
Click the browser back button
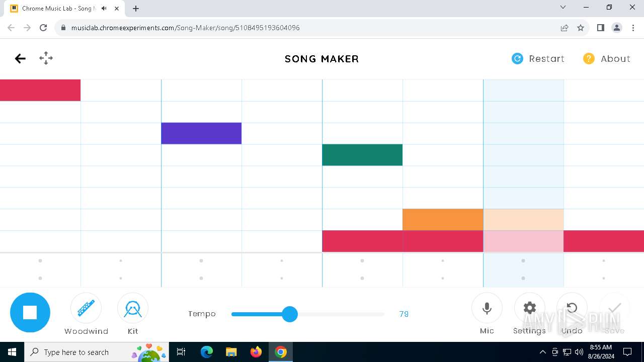click(11, 28)
